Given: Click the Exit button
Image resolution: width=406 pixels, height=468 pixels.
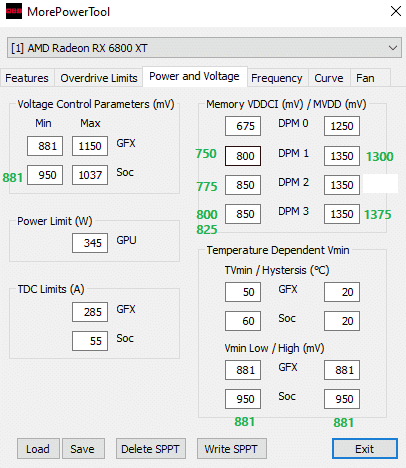Looking at the screenshot, I should tap(365, 449).
